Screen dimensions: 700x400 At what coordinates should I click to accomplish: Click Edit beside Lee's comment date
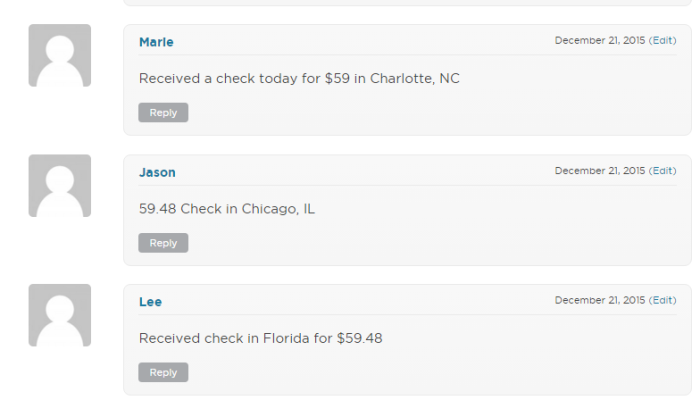click(x=662, y=300)
